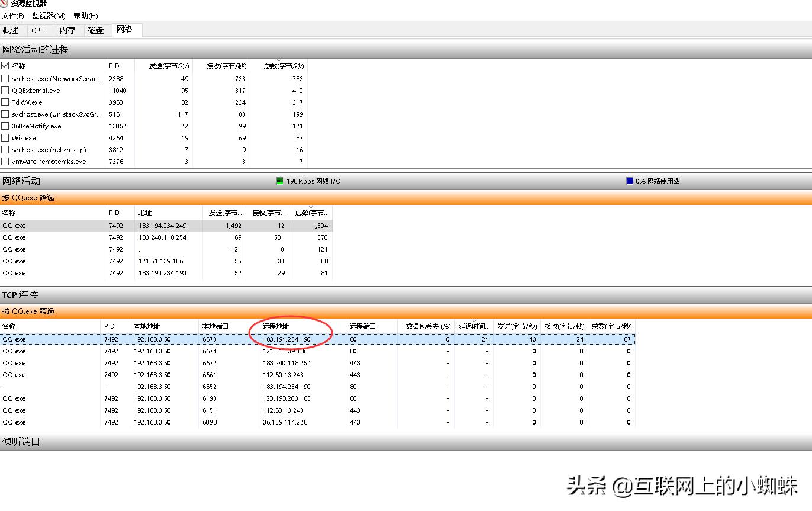The width and height of the screenshot is (812, 511).
Task: Select network activity row with total 121
Action: 166,249
